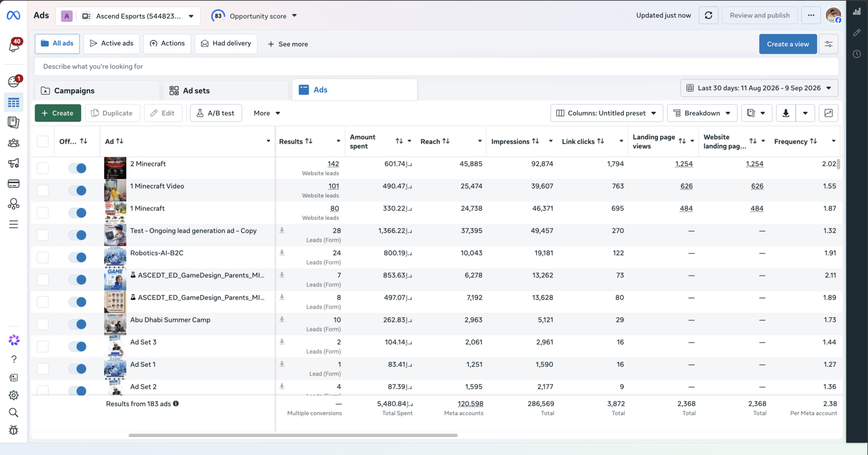Switch to the Ad sets tab

[x=226, y=91]
